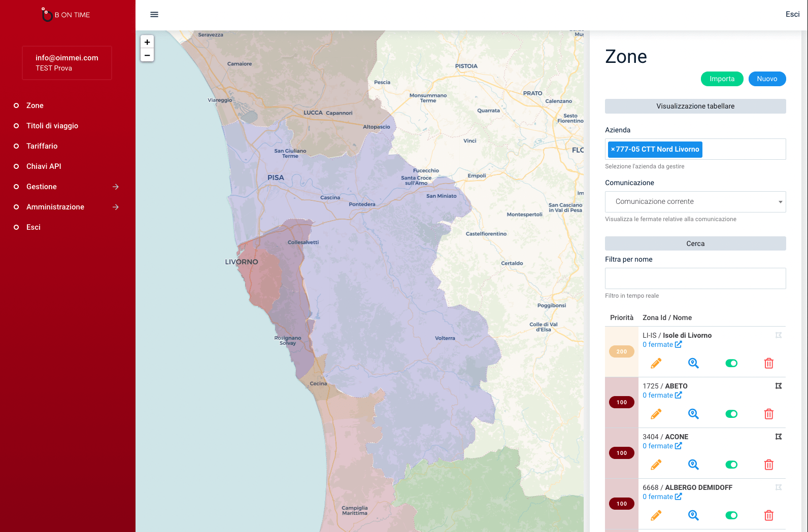Delete the ACONE zone
The height and width of the screenshot is (532, 808).
(x=769, y=465)
